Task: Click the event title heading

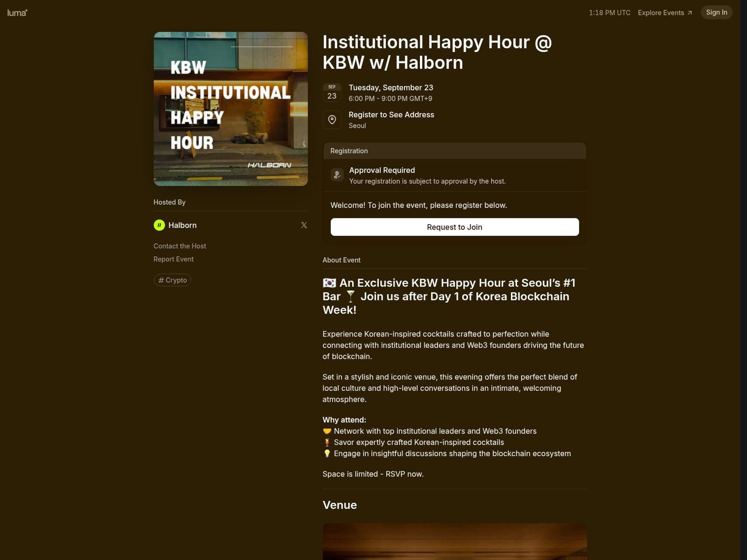Action: click(437, 52)
